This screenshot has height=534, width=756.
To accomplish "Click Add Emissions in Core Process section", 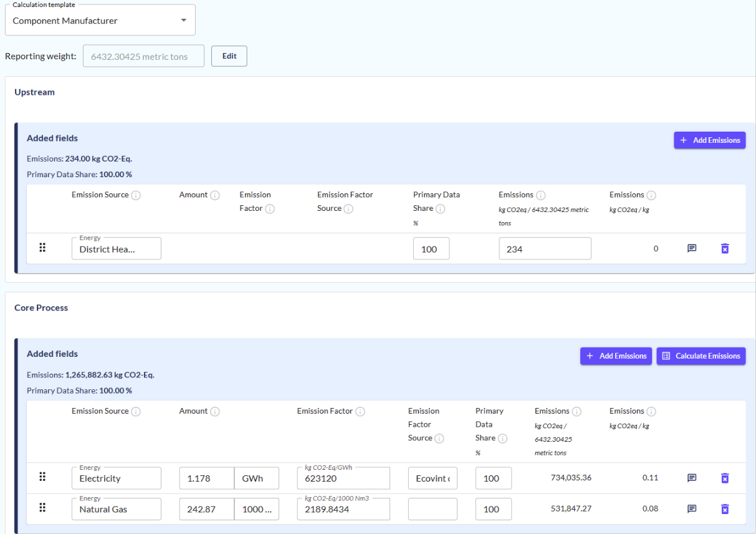I will [616, 356].
